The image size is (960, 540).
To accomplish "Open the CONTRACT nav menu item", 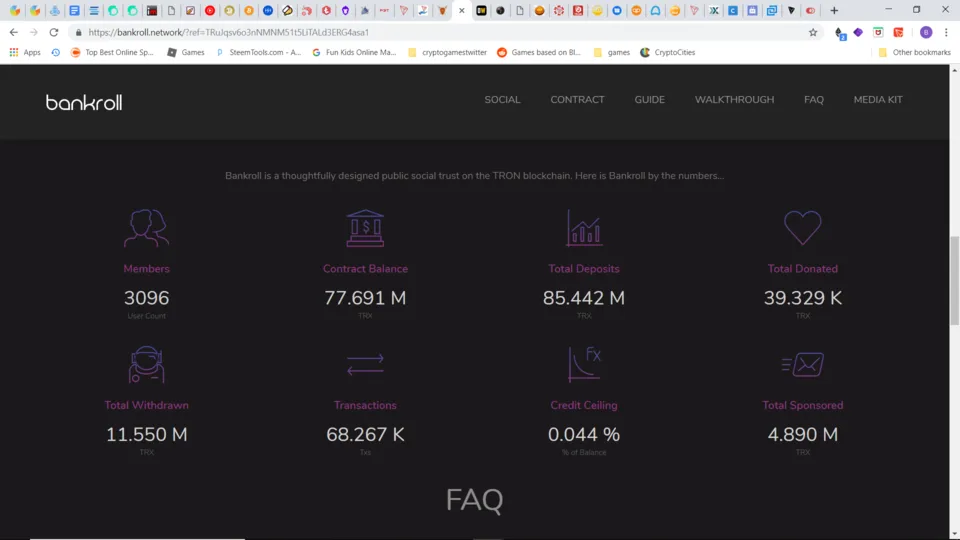I will pyautogui.click(x=577, y=100).
